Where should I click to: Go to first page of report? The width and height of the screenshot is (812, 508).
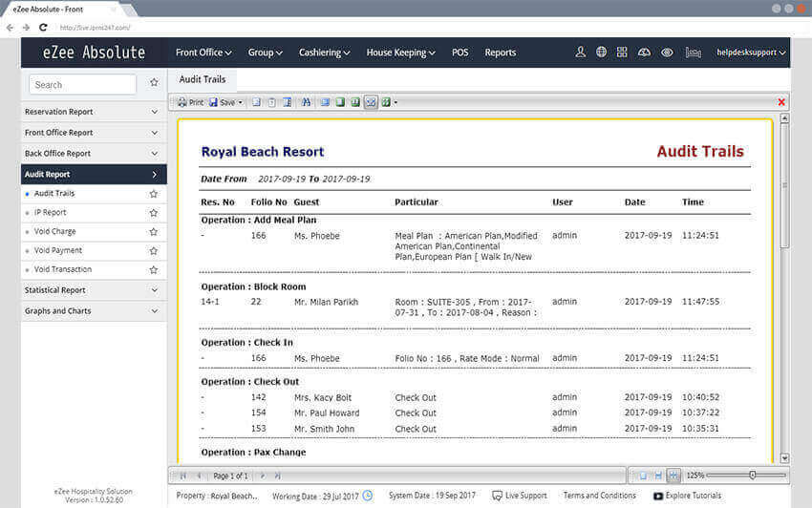click(183, 476)
